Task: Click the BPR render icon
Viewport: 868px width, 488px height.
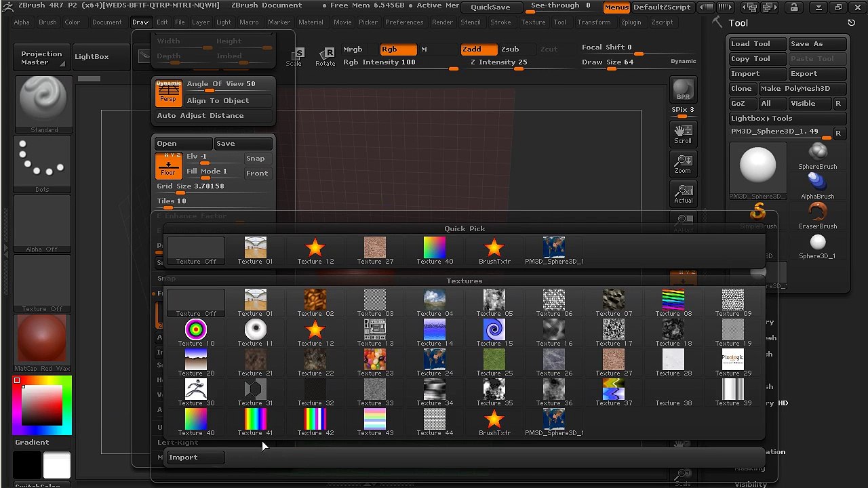Action: click(683, 89)
